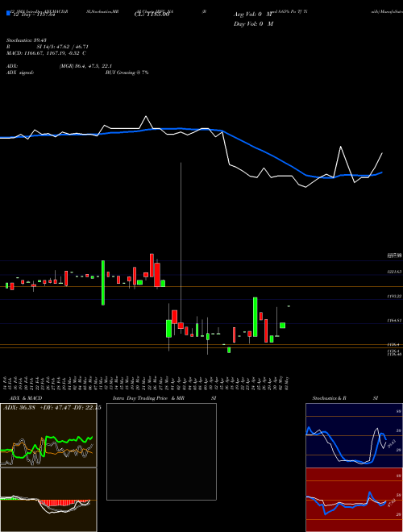Click the tall green candle on 11 Mar
The height and width of the screenshot is (532, 403).
pyautogui.click(x=103, y=283)
